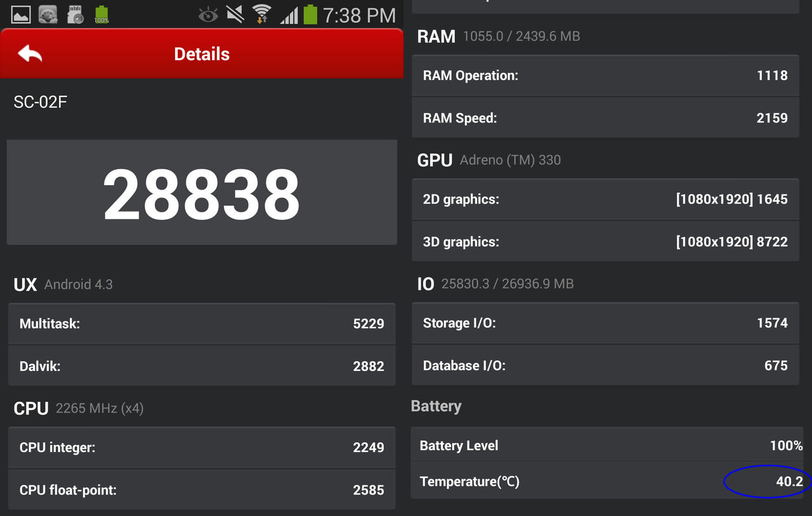812x516 pixels.
Task: Tap the signal strength bars icon
Action: tap(289, 15)
